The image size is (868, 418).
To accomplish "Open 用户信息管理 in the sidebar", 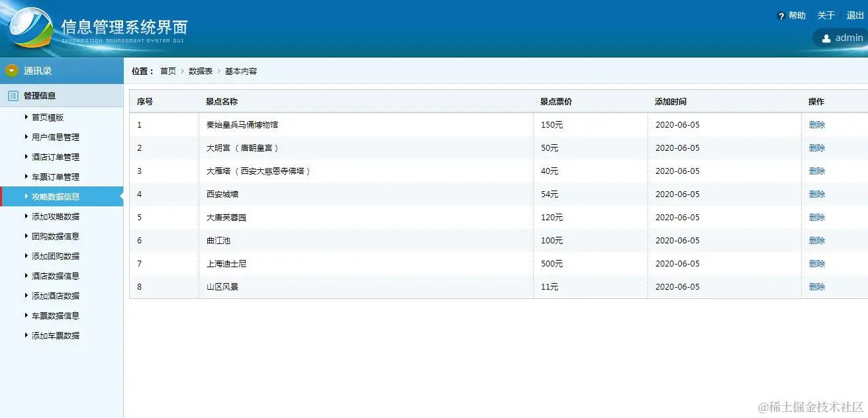I will 56,137.
